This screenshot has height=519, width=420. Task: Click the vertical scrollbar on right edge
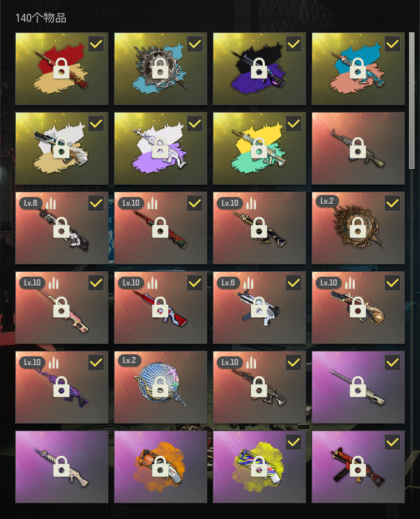[412, 101]
